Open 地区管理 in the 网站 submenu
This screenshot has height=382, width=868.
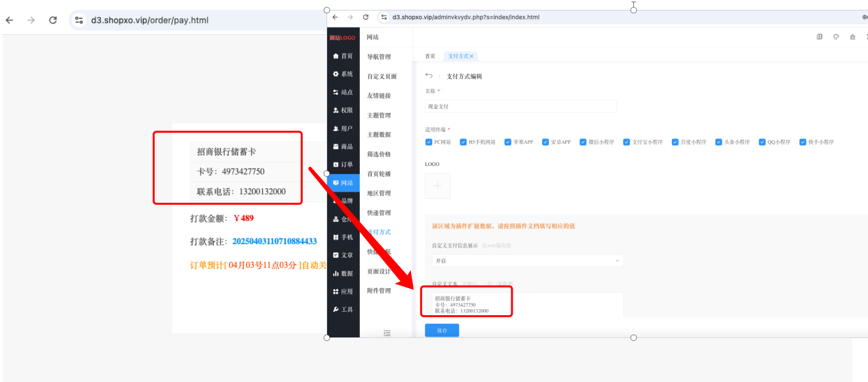(379, 194)
